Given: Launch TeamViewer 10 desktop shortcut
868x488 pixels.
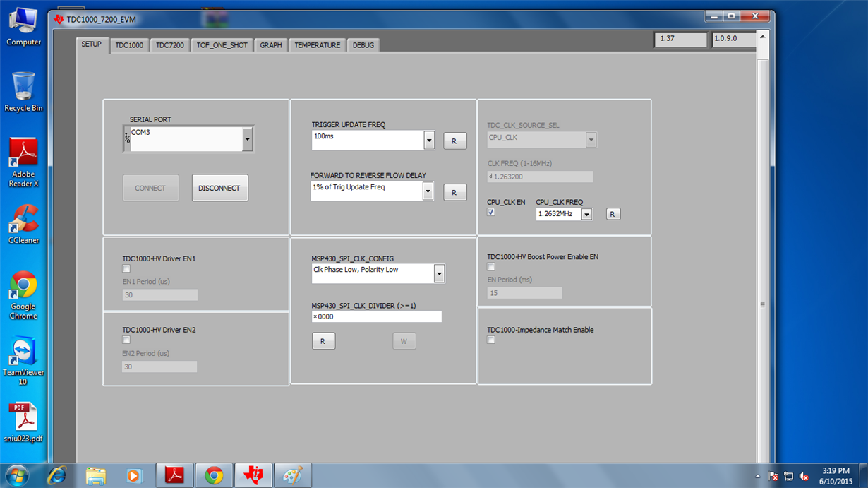Looking at the screenshot, I should pos(23,362).
